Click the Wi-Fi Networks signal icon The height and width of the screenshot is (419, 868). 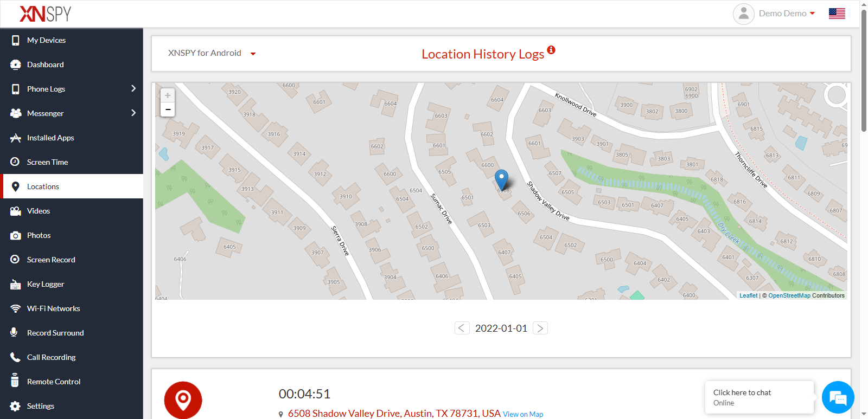click(x=16, y=308)
